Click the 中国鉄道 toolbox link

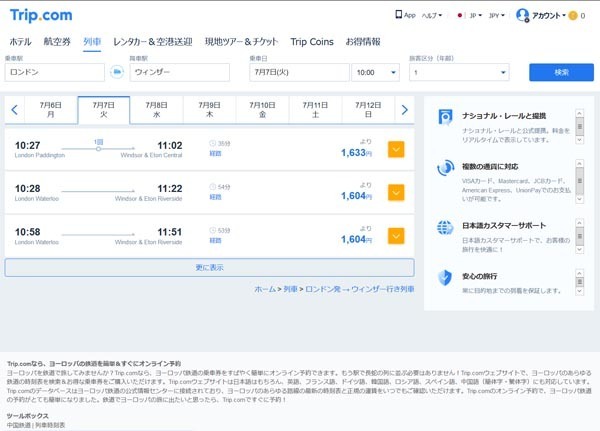pyautogui.click(x=19, y=425)
